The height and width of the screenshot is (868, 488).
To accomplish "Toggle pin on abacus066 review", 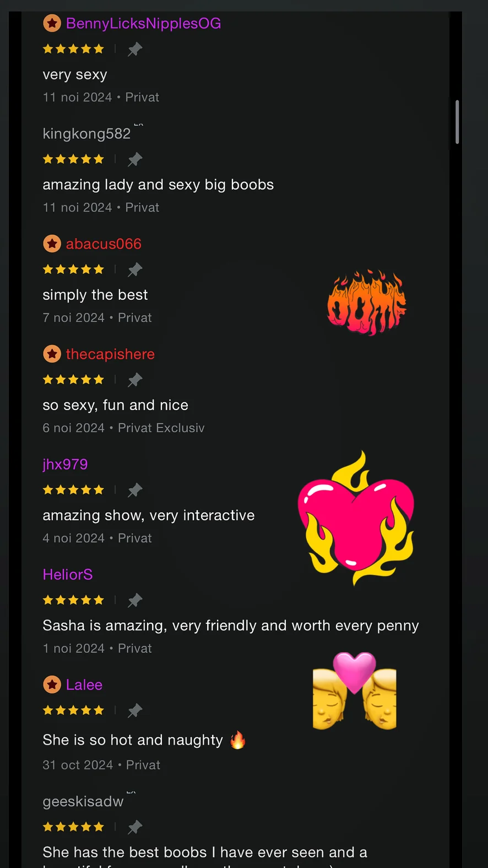I will click(x=135, y=269).
